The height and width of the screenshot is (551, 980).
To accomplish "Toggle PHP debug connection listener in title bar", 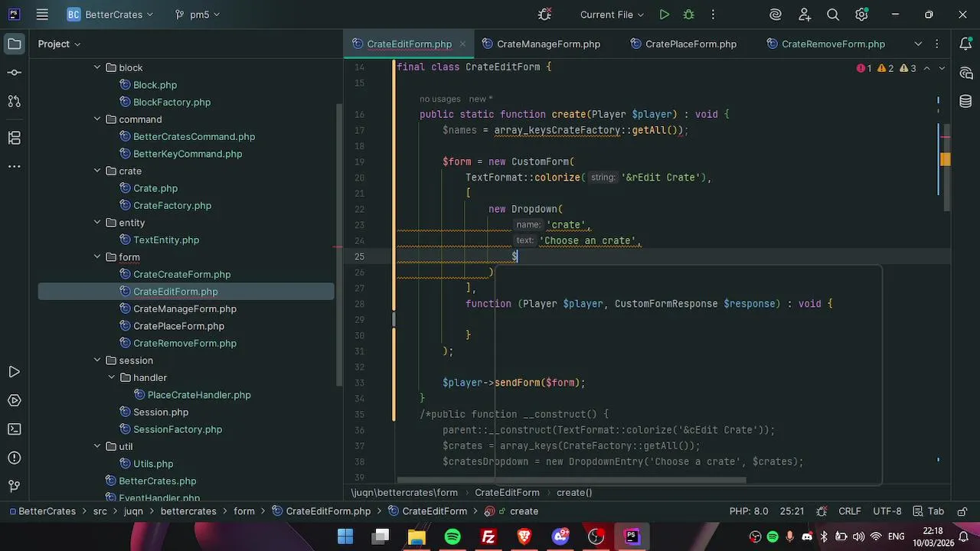I will tap(544, 15).
